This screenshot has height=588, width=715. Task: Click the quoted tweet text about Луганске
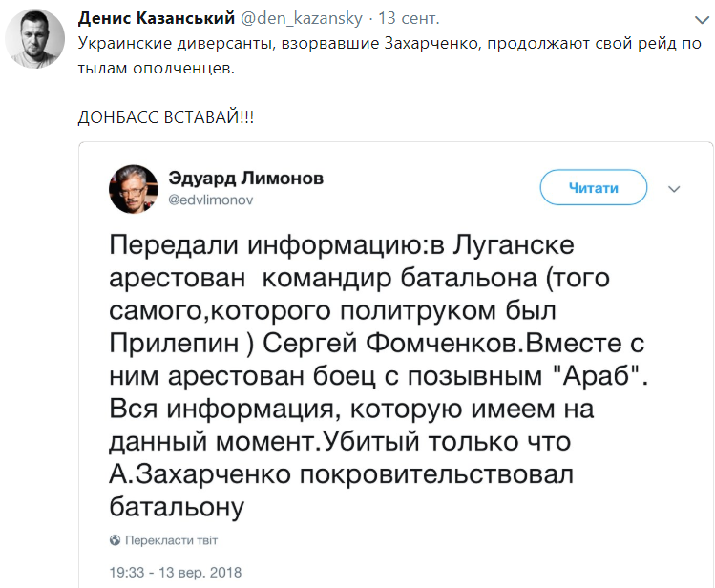[378, 375]
